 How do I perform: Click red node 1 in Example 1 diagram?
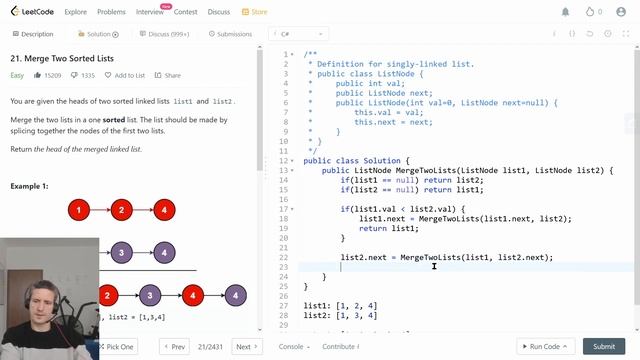(79, 210)
